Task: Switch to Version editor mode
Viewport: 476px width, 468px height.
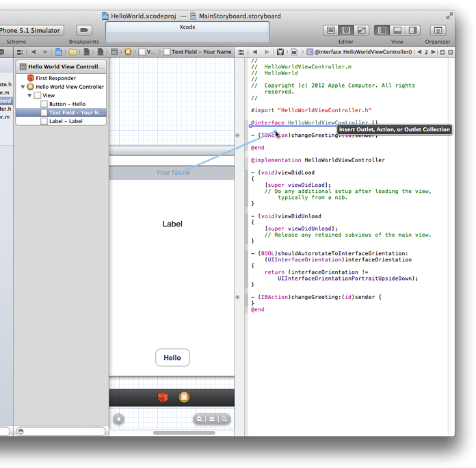Action: point(361,30)
